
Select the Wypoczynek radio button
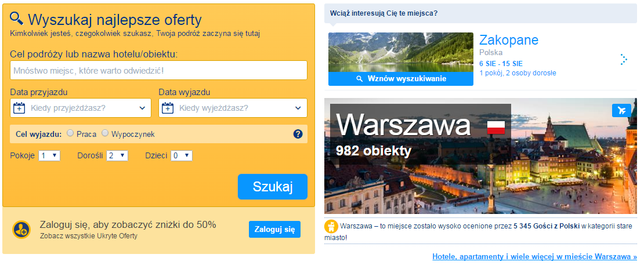(x=105, y=133)
